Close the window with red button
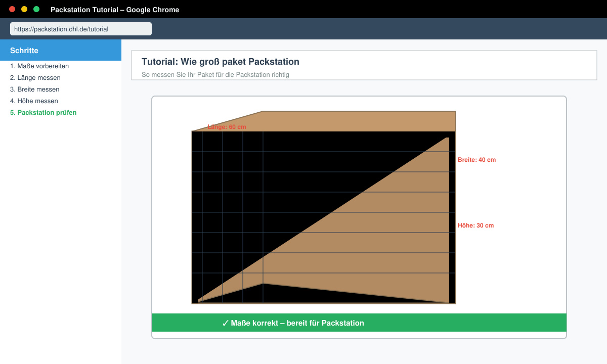 (12, 9)
